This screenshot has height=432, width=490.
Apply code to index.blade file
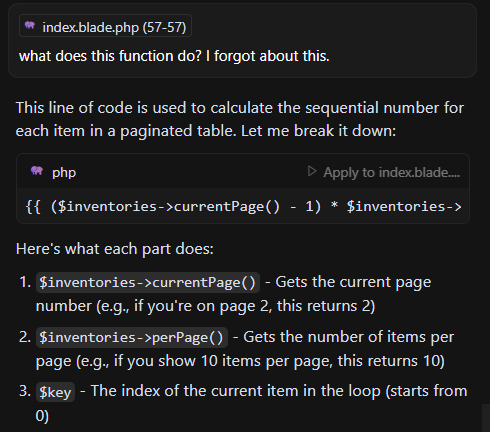(x=383, y=172)
